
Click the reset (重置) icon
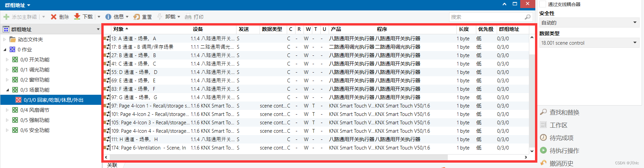click(137, 17)
